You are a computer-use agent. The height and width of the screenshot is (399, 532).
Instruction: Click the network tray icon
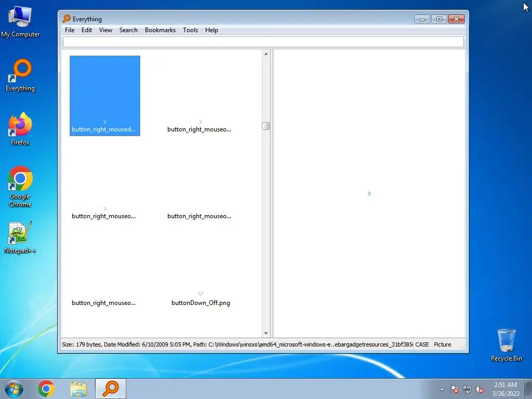467,390
